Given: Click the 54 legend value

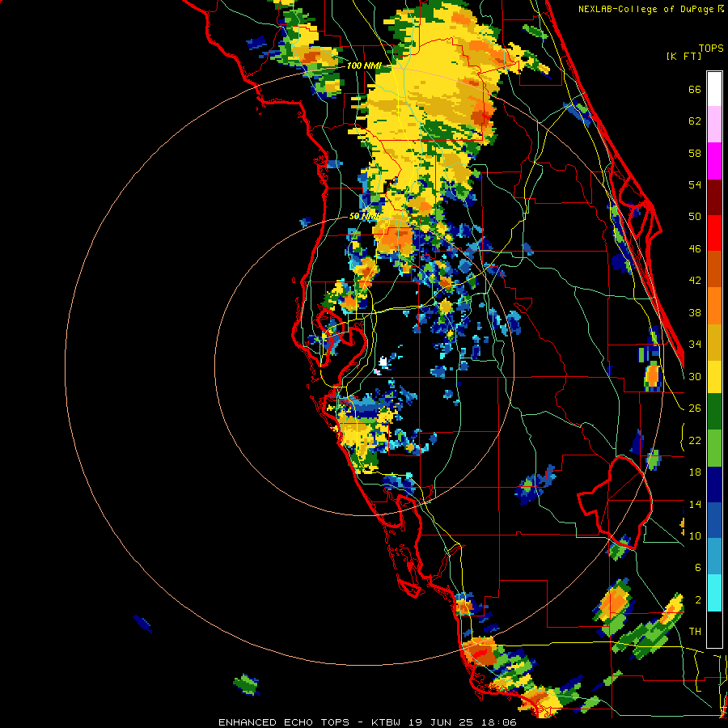Looking at the screenshot, I should [x=695, y=184].
